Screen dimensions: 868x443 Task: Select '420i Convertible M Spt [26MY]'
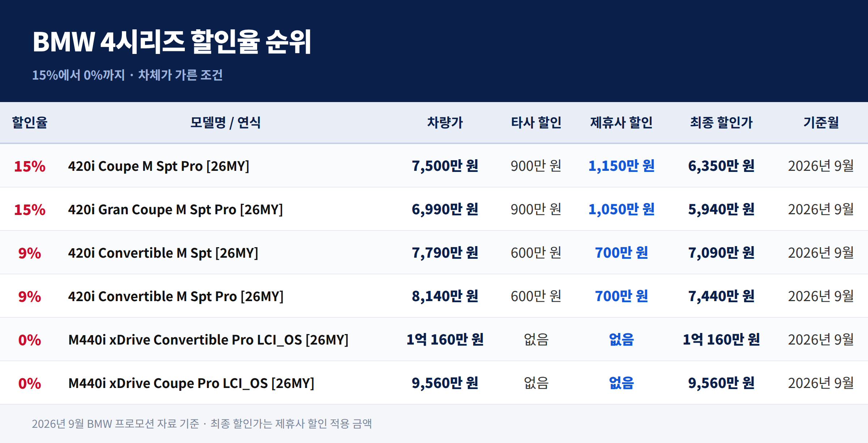click(163, 253)
